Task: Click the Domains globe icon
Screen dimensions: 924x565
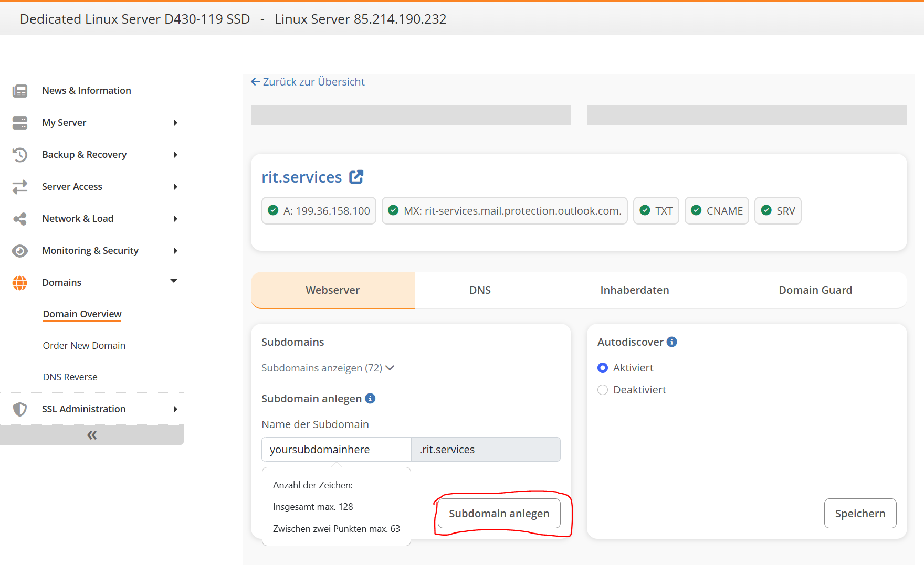Action: click(20, 283)
